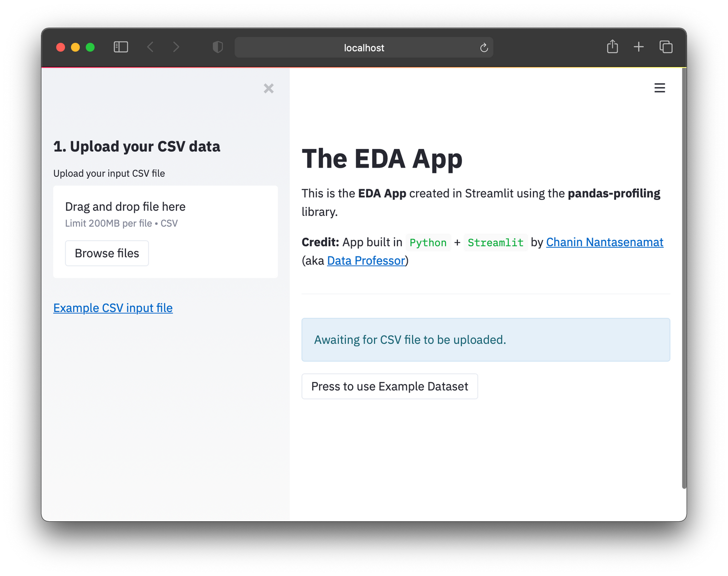Open the Chanin Nantasenamat link
Screen dimensions: 728x576
tap(605, 242)
